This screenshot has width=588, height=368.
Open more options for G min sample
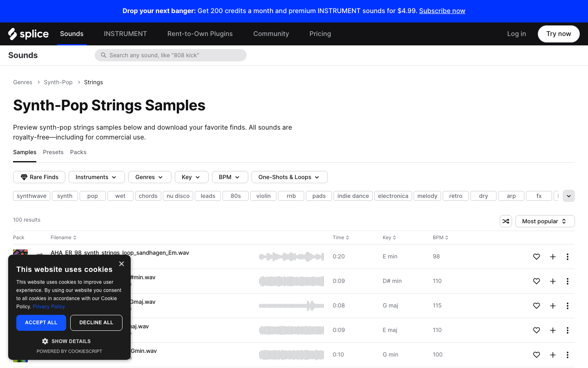(568, 355)
